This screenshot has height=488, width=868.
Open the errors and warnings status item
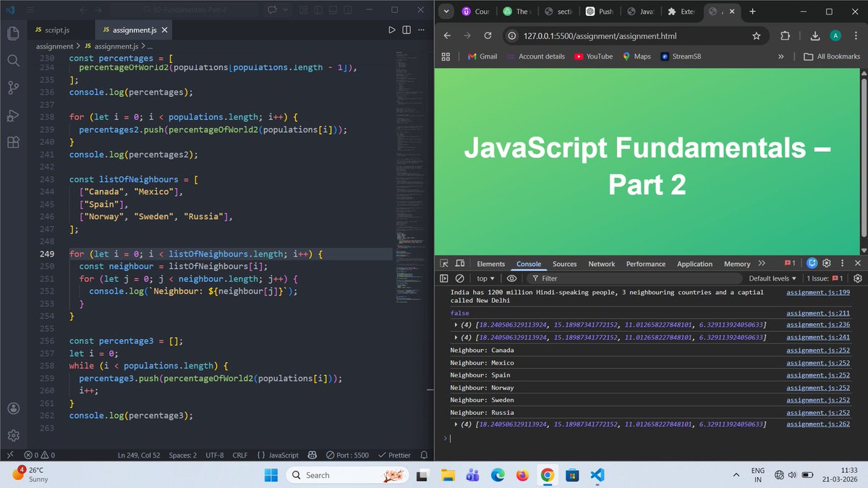click(x=40, y=455)
